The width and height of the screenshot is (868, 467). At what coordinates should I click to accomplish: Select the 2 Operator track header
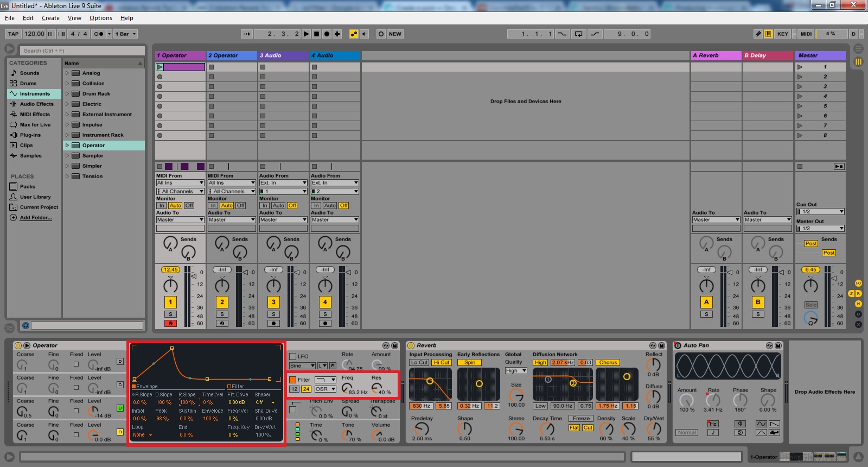(x=232, y=55)
